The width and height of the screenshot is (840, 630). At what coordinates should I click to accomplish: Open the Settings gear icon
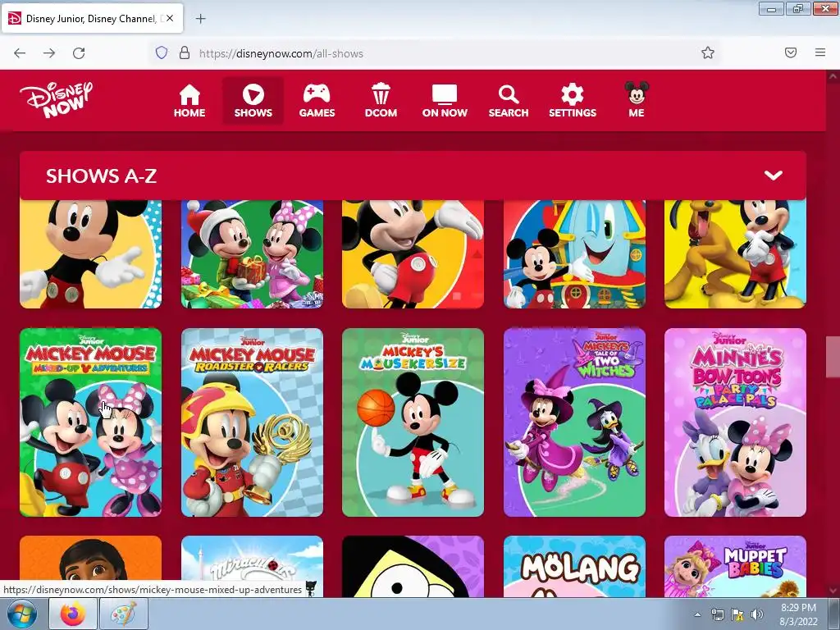pyautogui.click(x=572, y=101)
